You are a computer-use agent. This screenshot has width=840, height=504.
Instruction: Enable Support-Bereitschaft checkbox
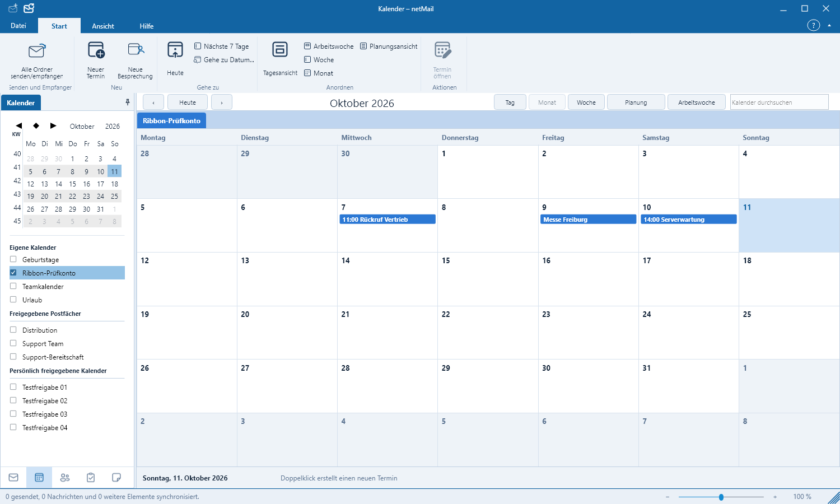[x=13, y=357]
